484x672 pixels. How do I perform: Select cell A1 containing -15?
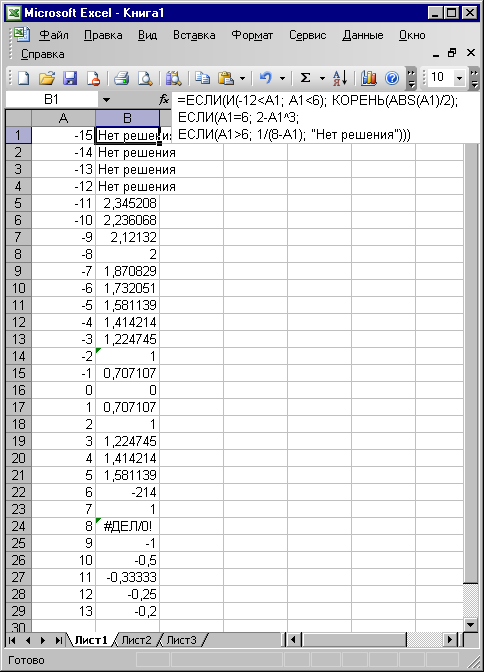[63, 135]
